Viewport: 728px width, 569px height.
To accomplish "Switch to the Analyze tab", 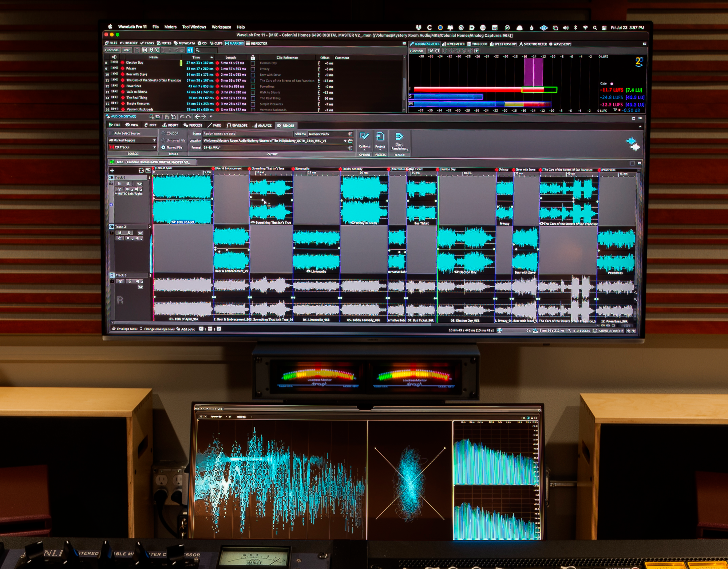I will [x=262, y=126].
